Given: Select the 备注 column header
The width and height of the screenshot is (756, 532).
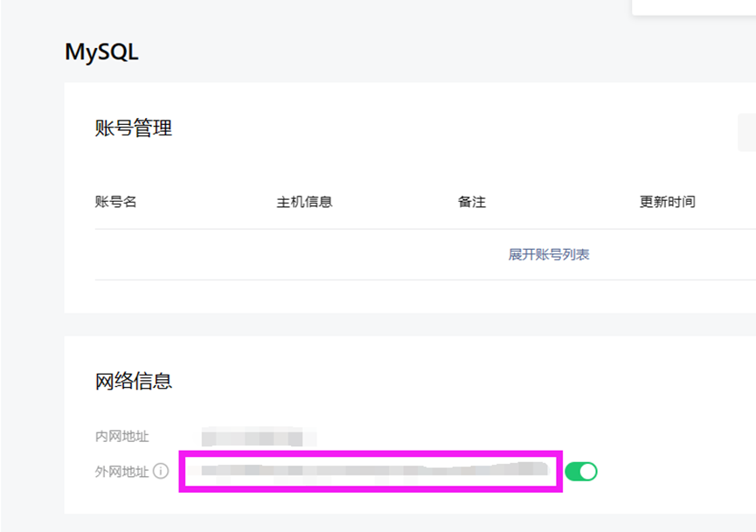Looking at the screenshot, I should pos(472,202).
